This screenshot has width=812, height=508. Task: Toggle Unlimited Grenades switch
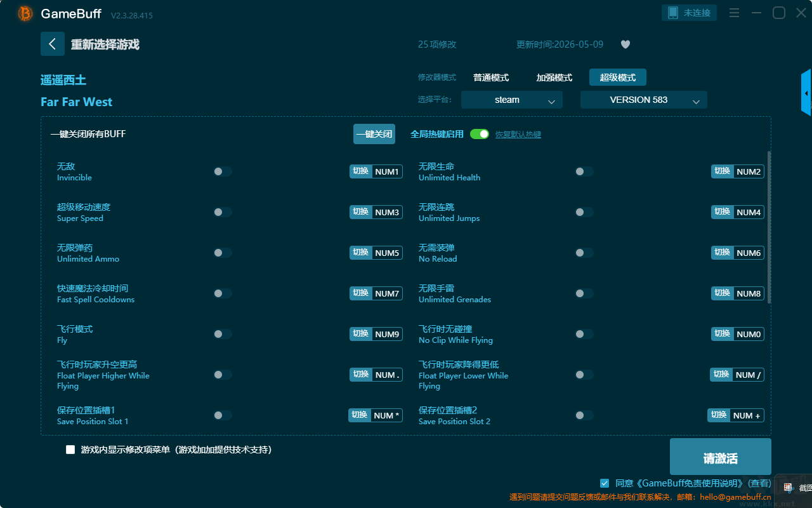(584, 293)
